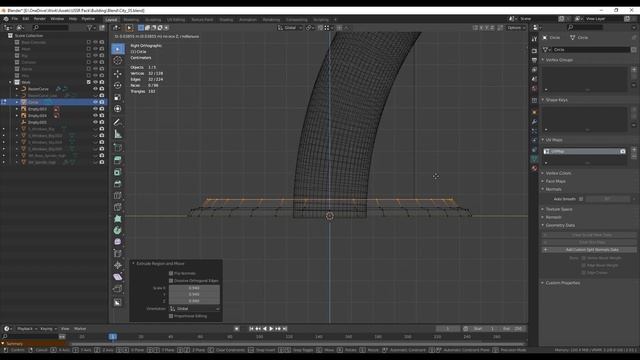Open Render properties tab
This screenshot has width=640, height=360.
[x=534, y=51]
